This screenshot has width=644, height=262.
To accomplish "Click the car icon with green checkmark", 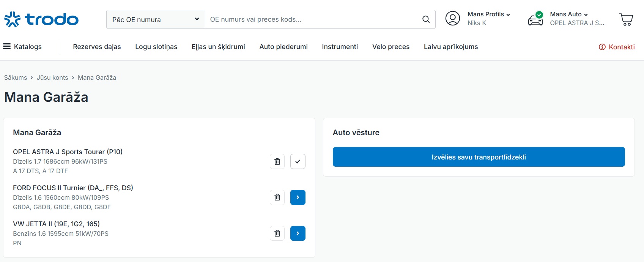I will pyautogui.click(x=535, y=19).
